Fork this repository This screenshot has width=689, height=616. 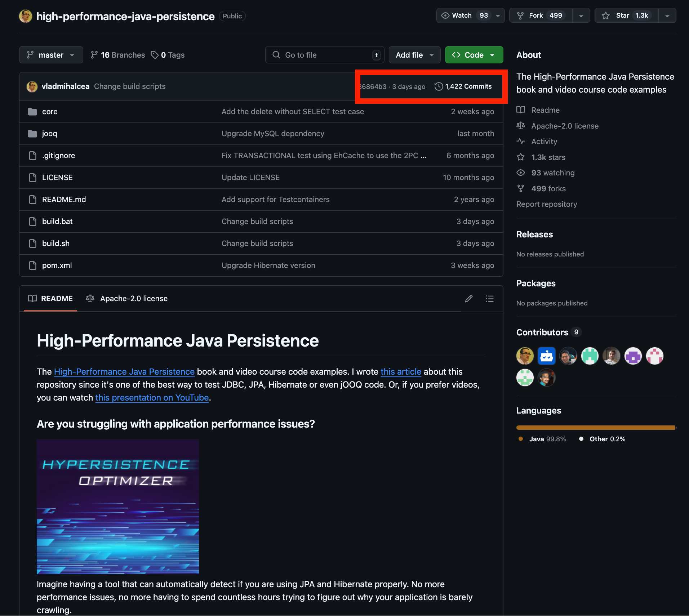point(541,15)
